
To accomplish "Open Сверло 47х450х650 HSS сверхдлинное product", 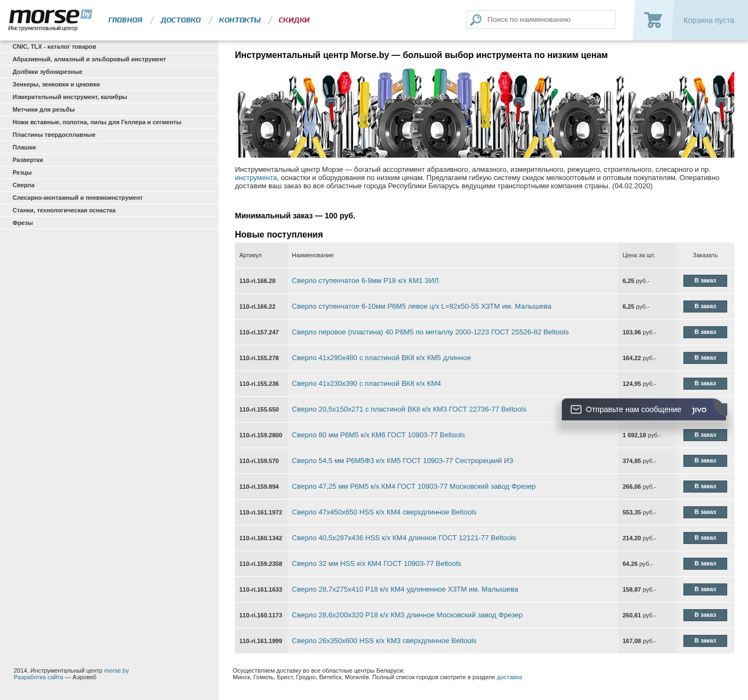I will pos(384,512).
